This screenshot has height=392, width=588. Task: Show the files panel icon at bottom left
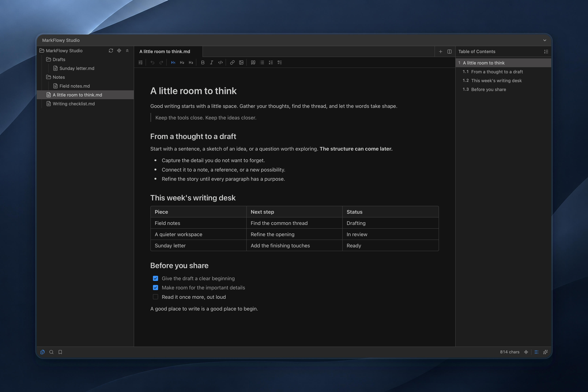[43, 352]
